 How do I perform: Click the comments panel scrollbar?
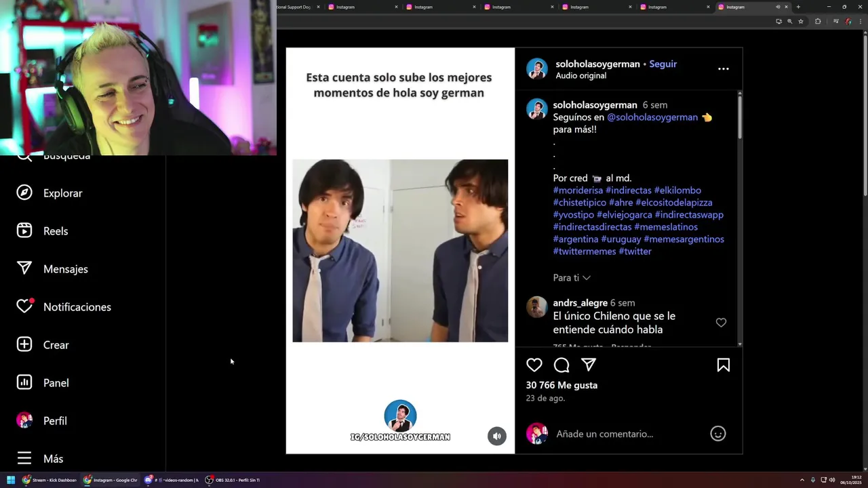739,119
